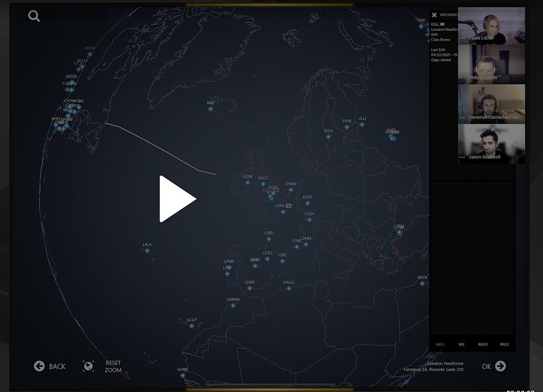
Task: Click the Back label
Action: pyautogui.click(x=57, y=366)
